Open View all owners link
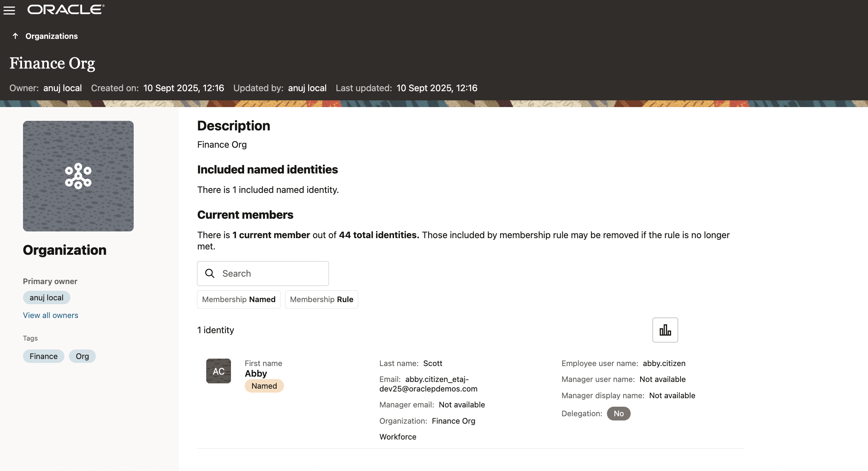This screenshot has width=868, height=471. [51, 316]
